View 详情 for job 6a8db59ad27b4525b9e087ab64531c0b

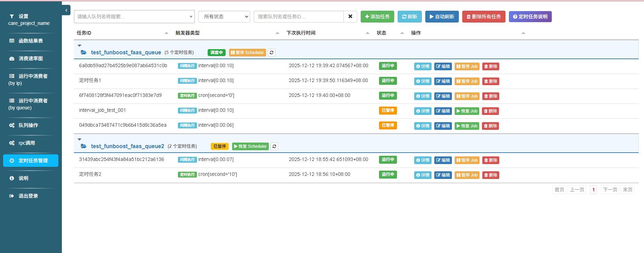[x=423, y=66]
